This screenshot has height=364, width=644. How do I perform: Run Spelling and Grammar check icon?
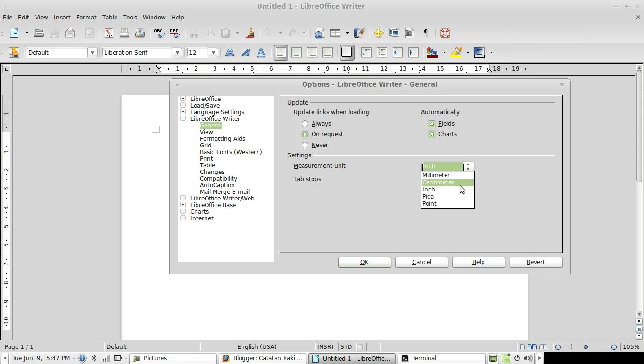pyautogui.click(x=159, y=33)
